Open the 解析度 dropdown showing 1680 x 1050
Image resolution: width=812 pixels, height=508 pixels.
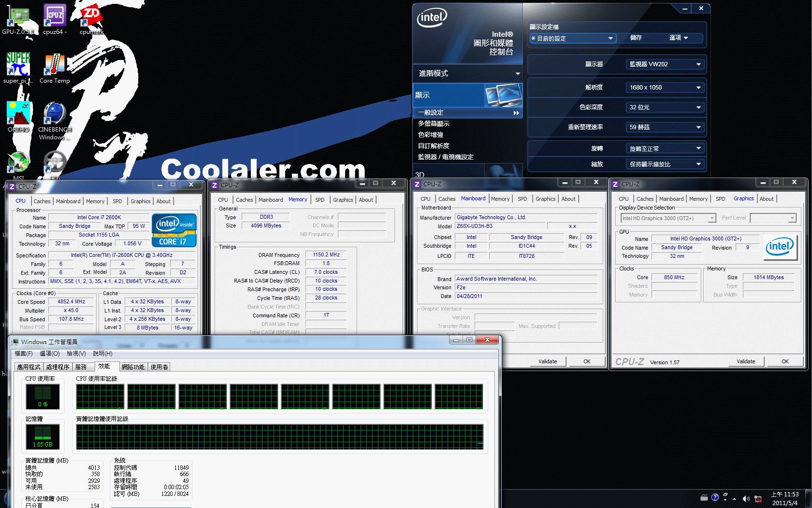pos(665,88)
